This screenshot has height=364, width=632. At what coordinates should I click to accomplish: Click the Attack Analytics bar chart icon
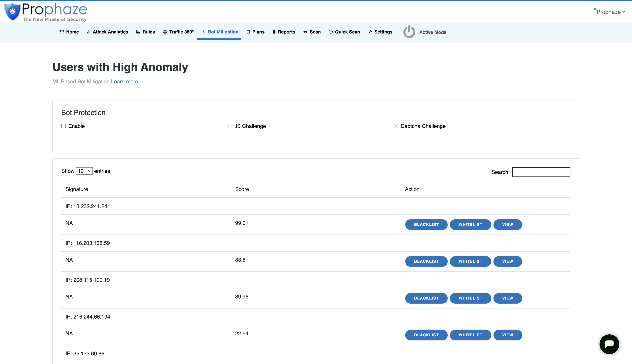tap(89, 32)
